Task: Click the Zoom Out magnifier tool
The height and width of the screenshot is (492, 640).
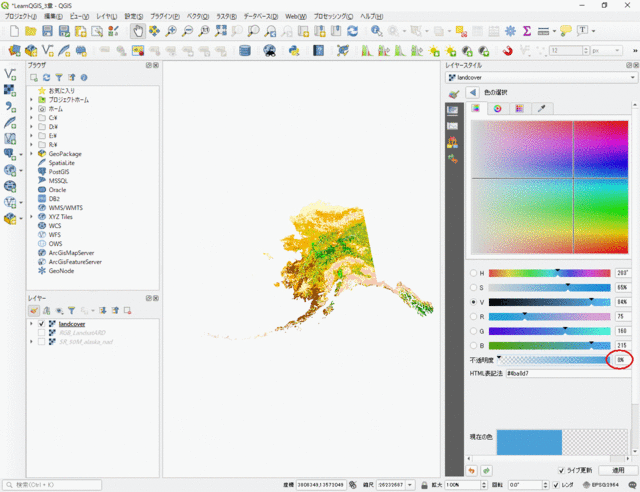Action: click(187, 31)
